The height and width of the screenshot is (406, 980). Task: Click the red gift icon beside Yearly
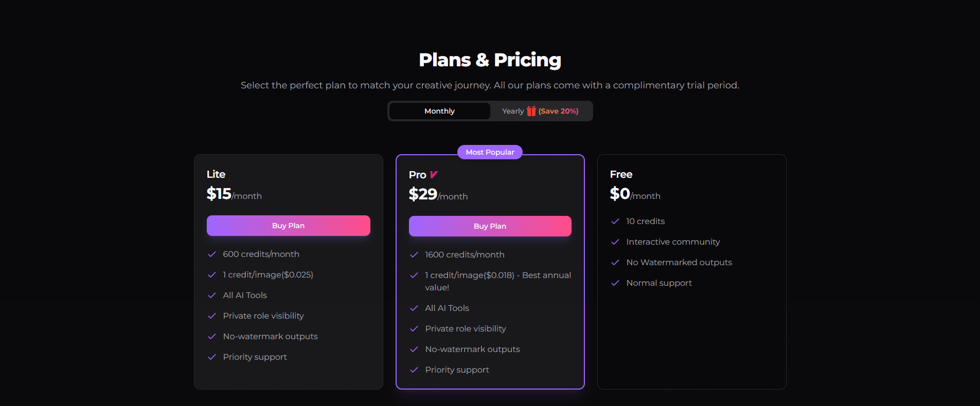coord(531,111)
